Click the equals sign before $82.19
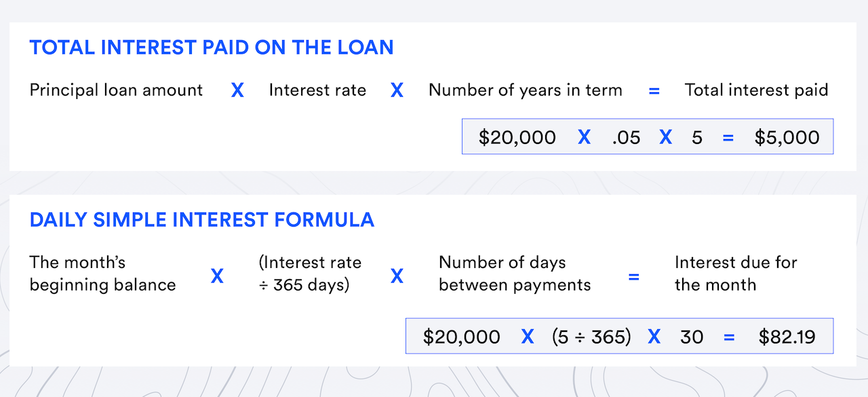868x397 pixels. (x=729, y=337)
